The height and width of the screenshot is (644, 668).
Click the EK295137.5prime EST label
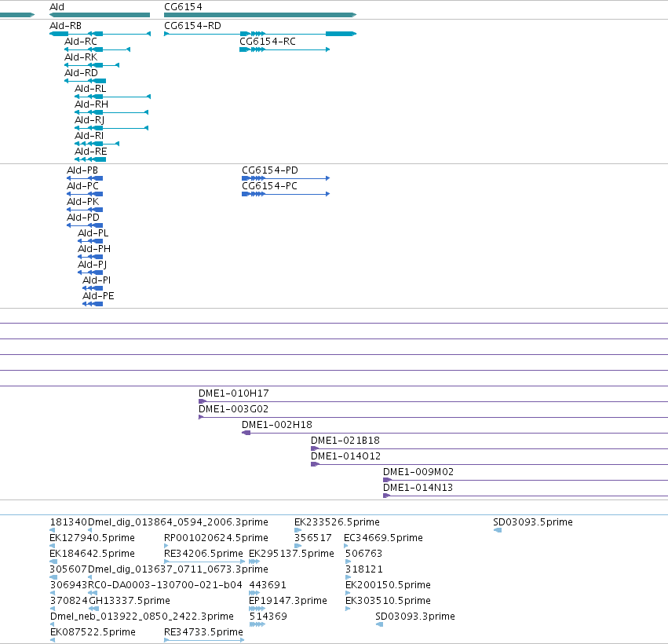(x=291, y=554)
